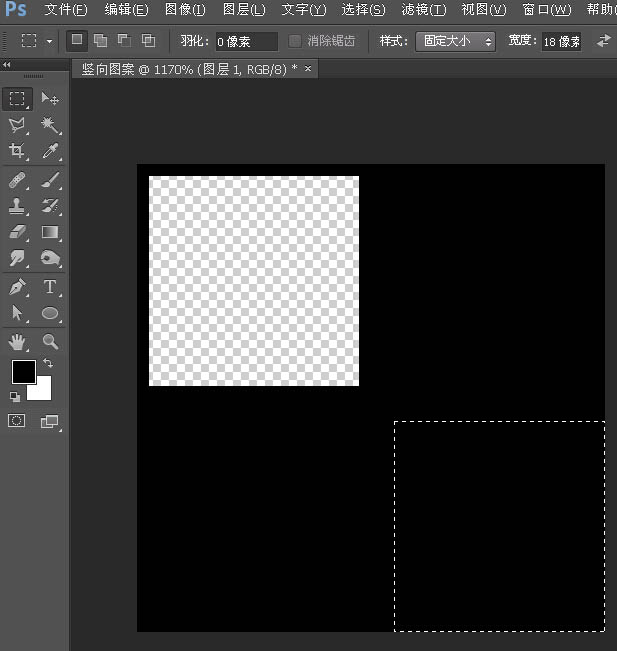Choose Add to selection mode
The image size is (617, 651).
[100, 41]
